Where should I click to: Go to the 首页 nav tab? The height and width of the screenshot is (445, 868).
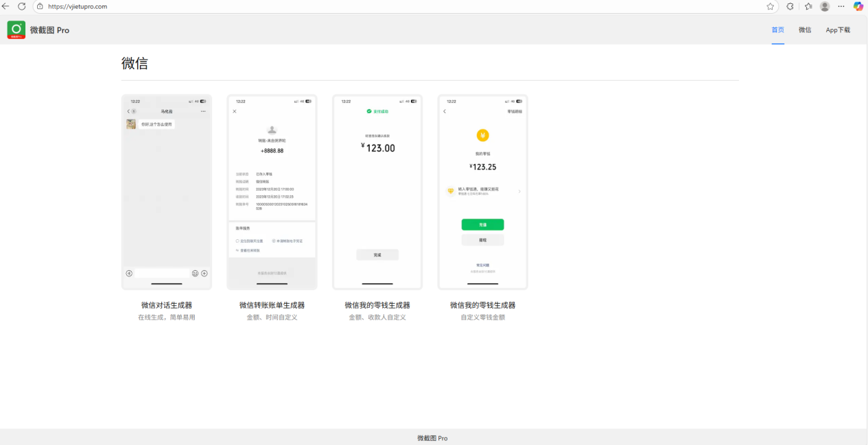point(777,30)
